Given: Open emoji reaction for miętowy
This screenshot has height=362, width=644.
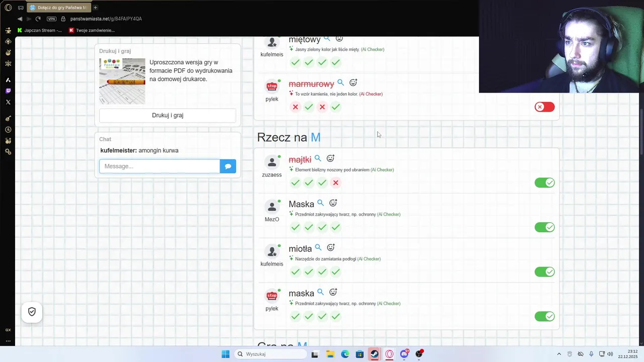Looking at the screenshot, I should [339, 39].
